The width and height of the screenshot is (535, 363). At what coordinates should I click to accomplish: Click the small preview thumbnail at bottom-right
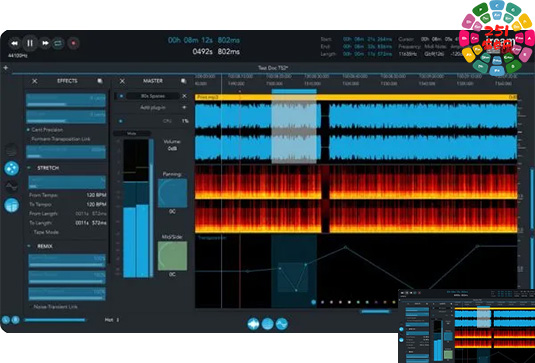467,326
